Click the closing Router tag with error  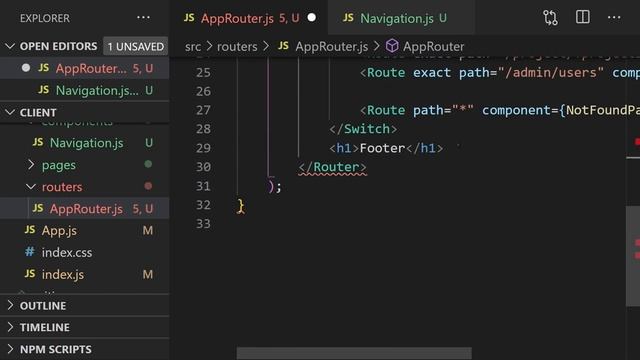coord(332,167)
